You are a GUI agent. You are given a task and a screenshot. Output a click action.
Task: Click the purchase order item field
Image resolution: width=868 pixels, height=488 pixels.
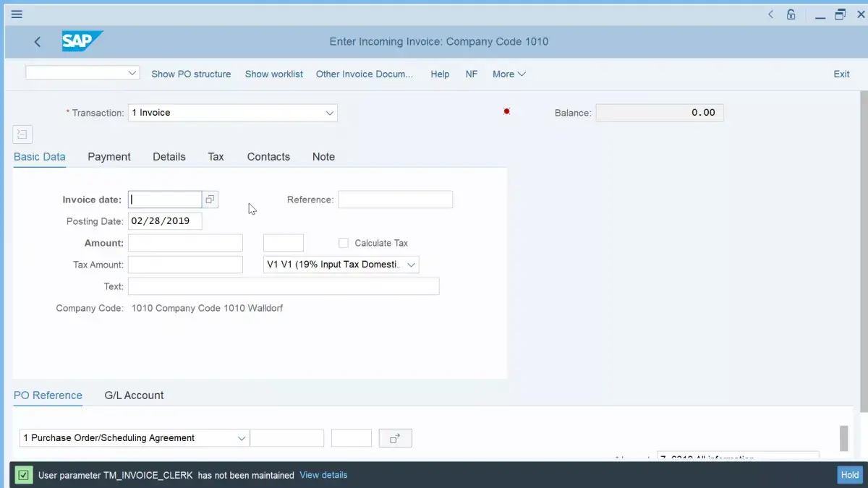[x=352, y=438]
